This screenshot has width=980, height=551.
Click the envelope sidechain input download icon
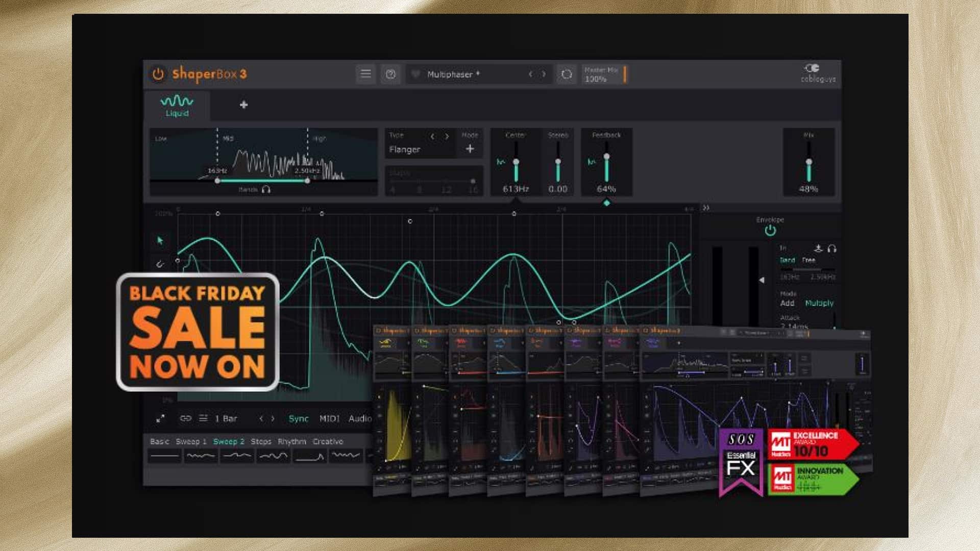[x=818, y=248]
